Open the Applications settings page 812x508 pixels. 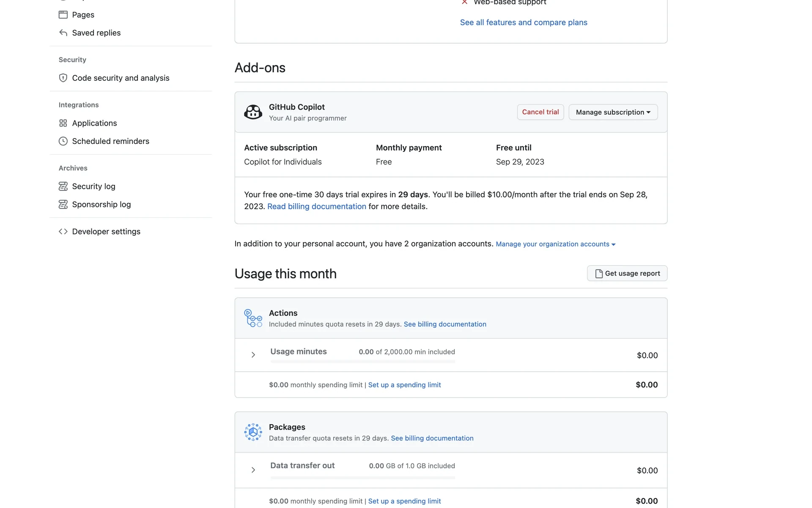tap(94, 123)
